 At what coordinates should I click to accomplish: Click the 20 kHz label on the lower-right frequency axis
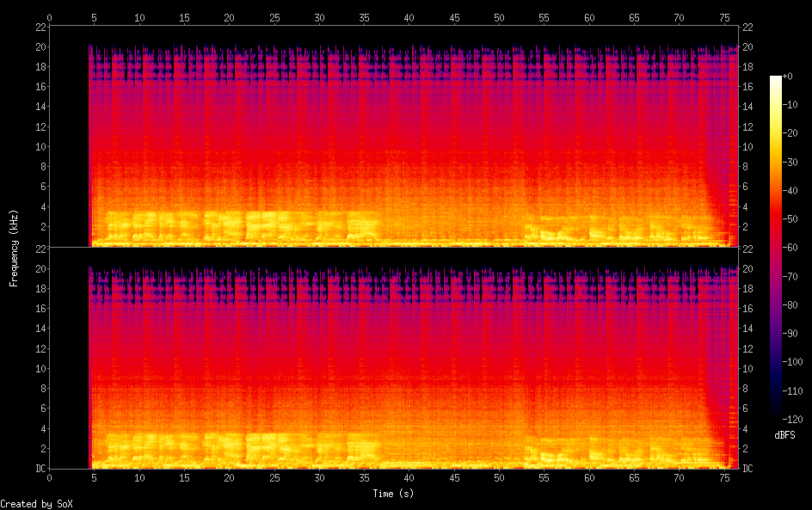(747, 268)
